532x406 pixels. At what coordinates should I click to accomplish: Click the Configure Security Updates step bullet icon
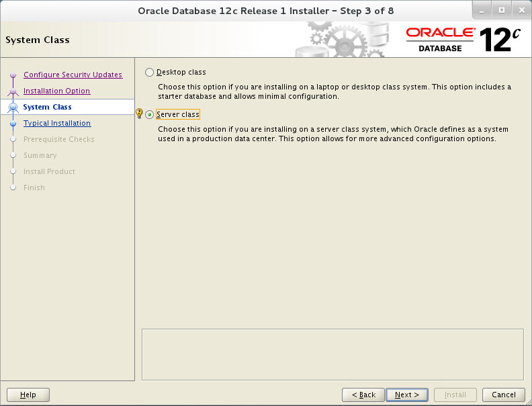[13, 75]
